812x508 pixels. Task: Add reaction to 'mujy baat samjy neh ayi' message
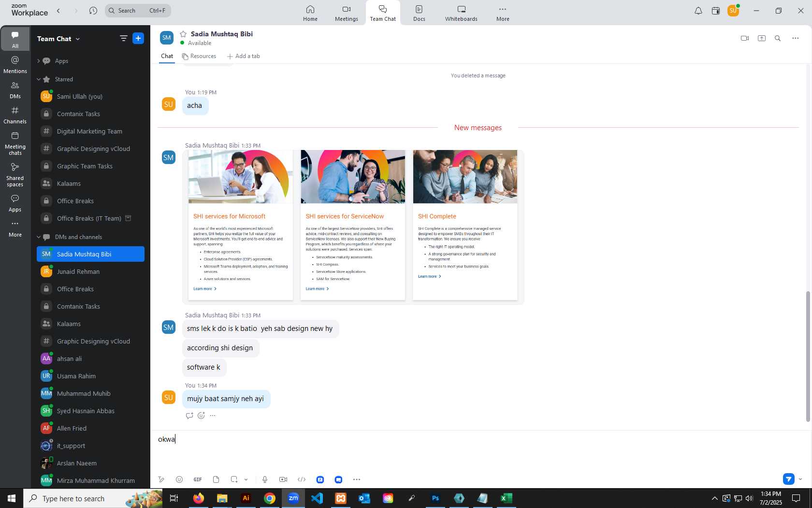coord(202,416)
